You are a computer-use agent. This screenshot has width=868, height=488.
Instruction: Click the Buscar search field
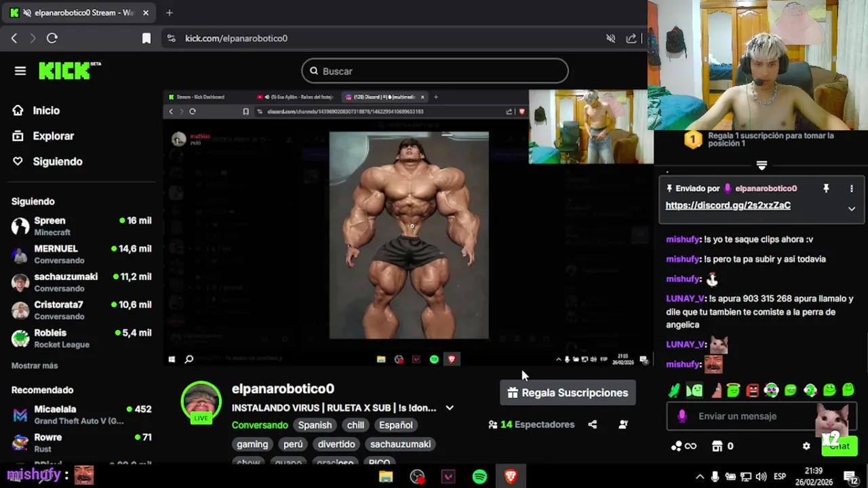point(435,71)
